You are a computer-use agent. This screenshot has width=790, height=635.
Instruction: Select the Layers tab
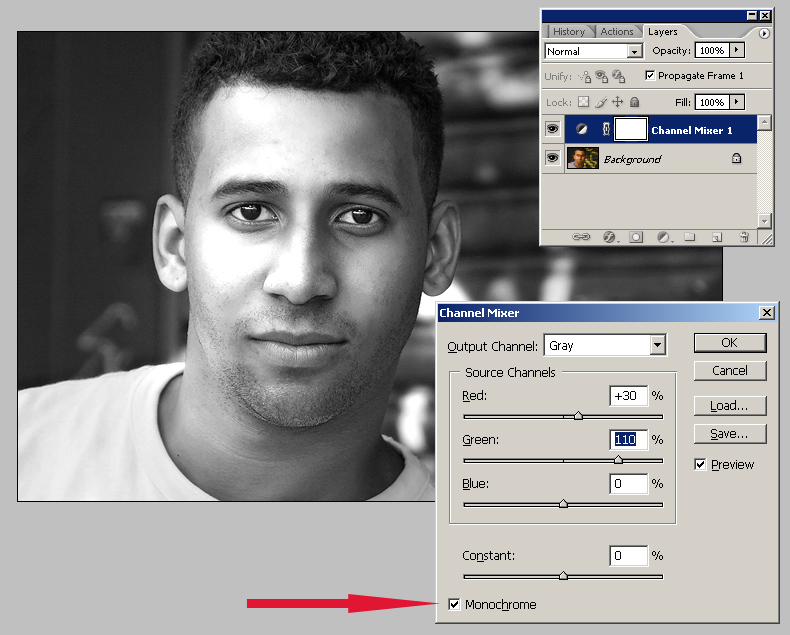pyautogui.click(x=663, y=31)
